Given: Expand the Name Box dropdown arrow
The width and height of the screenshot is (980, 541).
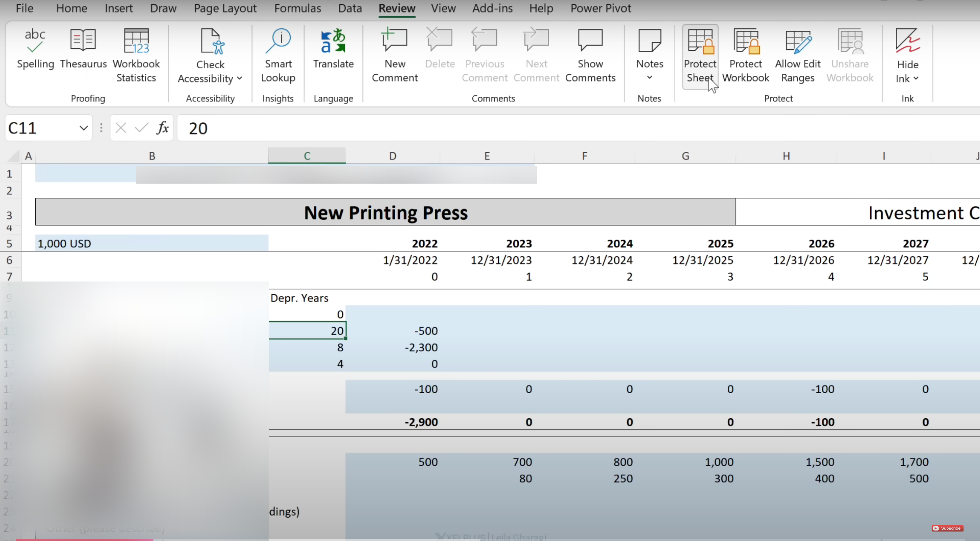Looking at the screenshot, I should 83,128.
